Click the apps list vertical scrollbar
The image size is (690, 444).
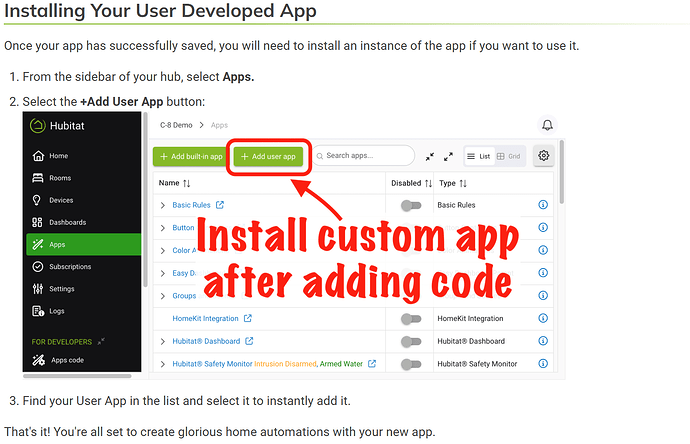[562, 172]
